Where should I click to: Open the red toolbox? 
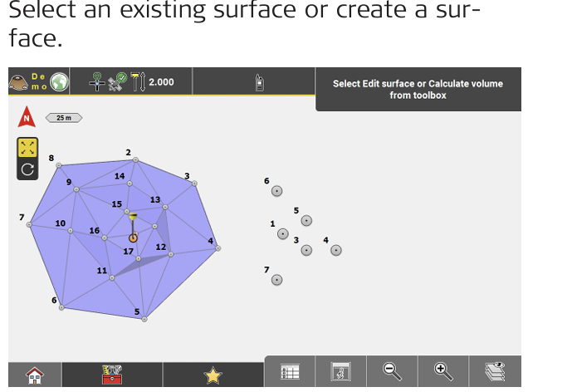[x=112, y=375]
